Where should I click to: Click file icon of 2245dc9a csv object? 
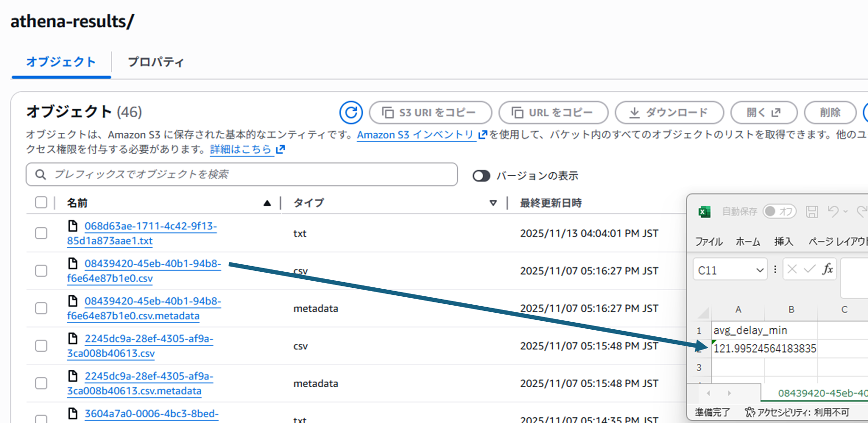click(x=73, y=338)
